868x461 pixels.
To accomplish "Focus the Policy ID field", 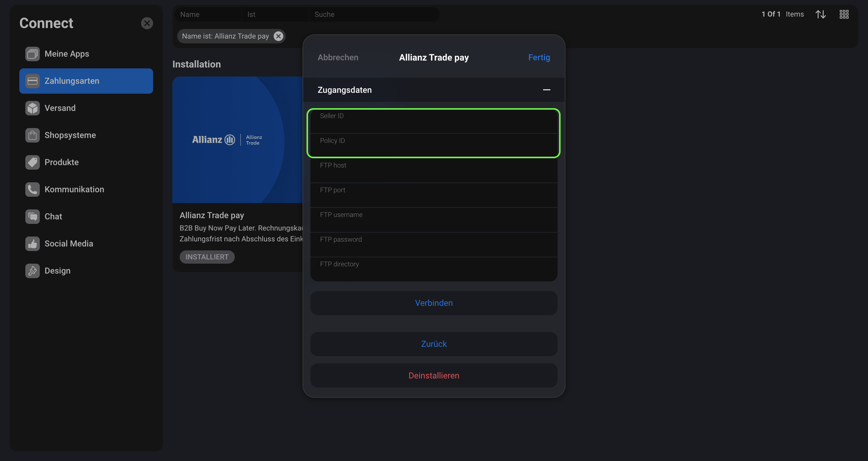I will [x=434, y=146].
